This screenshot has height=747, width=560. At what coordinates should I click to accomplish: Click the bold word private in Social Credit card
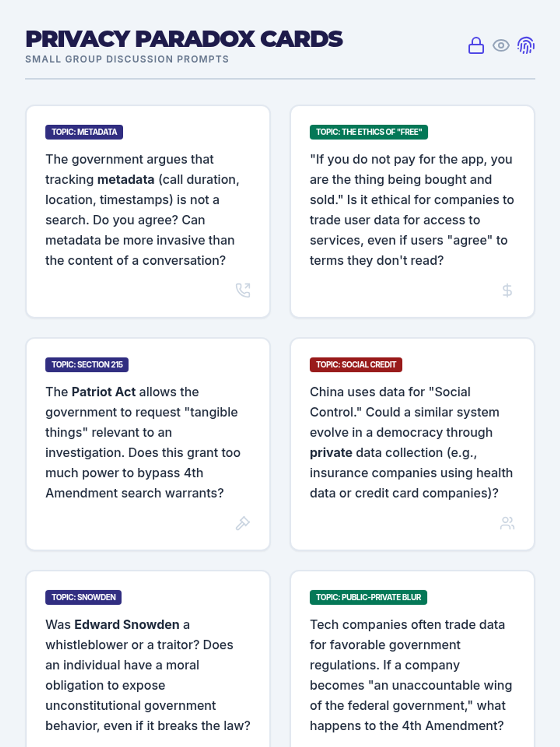[x=331, y=453]
